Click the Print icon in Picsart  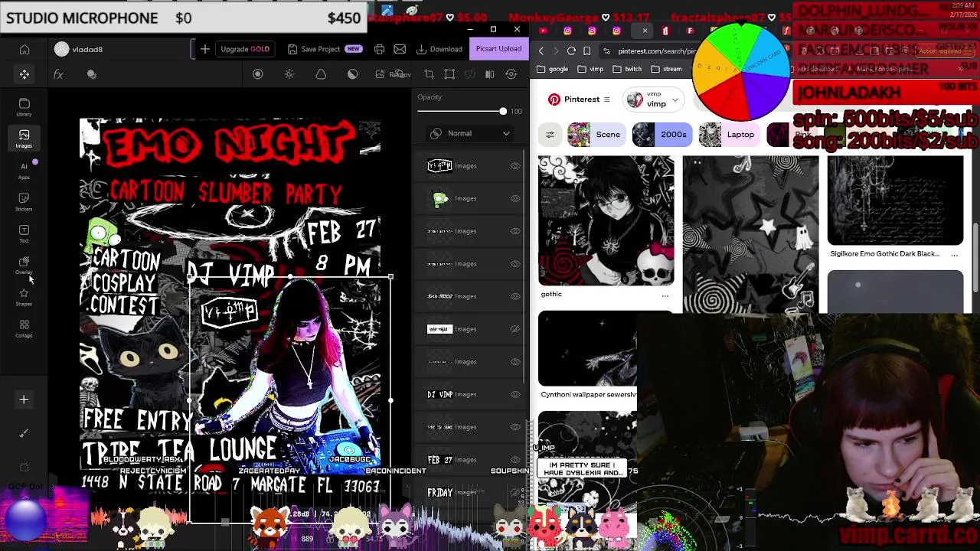[x=379, y=49]
